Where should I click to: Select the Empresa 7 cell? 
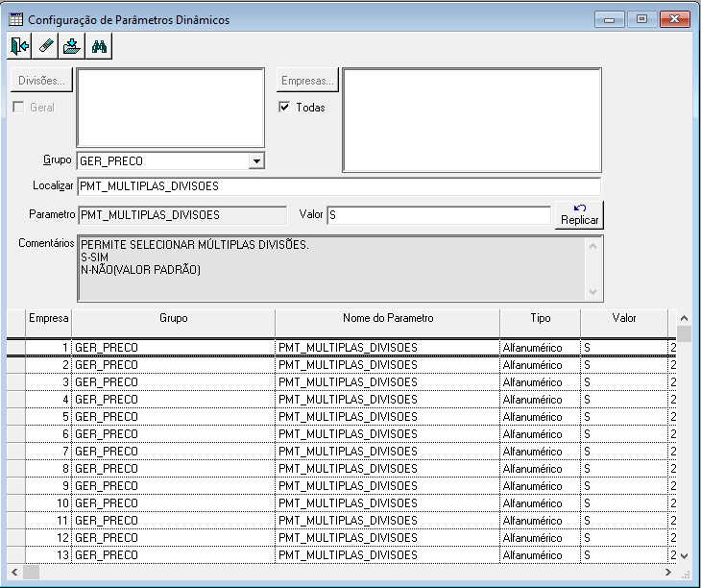coord(48,452)
